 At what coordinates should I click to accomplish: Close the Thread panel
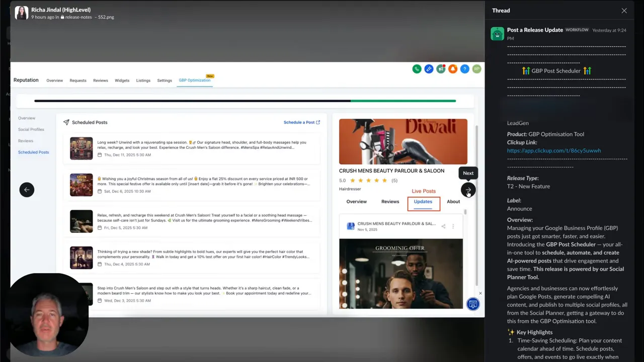(624, 11)
